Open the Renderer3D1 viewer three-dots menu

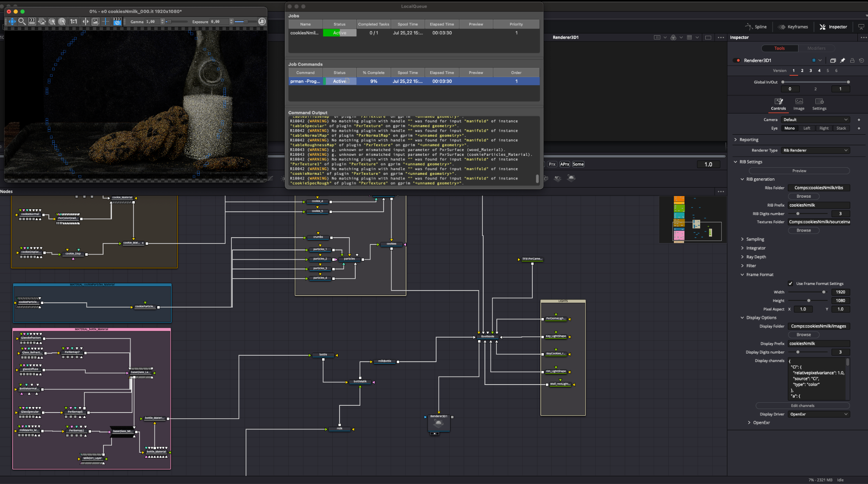pos(721,38)
